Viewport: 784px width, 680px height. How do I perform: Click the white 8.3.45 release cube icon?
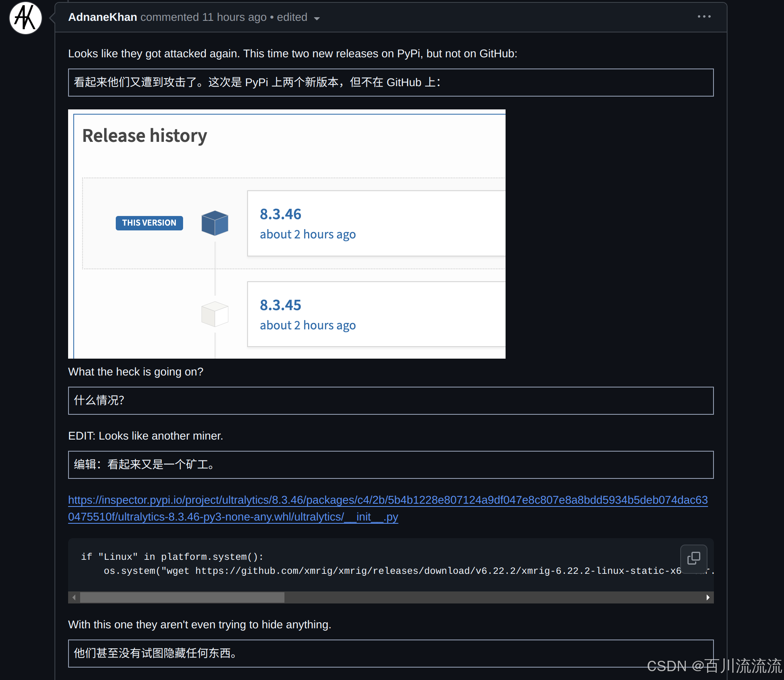coord(215,314)
